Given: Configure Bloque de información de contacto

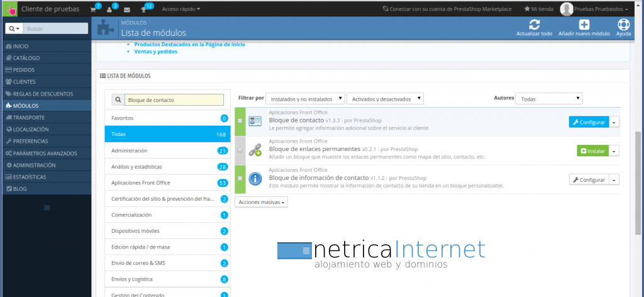Looking at the screenshot, I should (589, 179).
